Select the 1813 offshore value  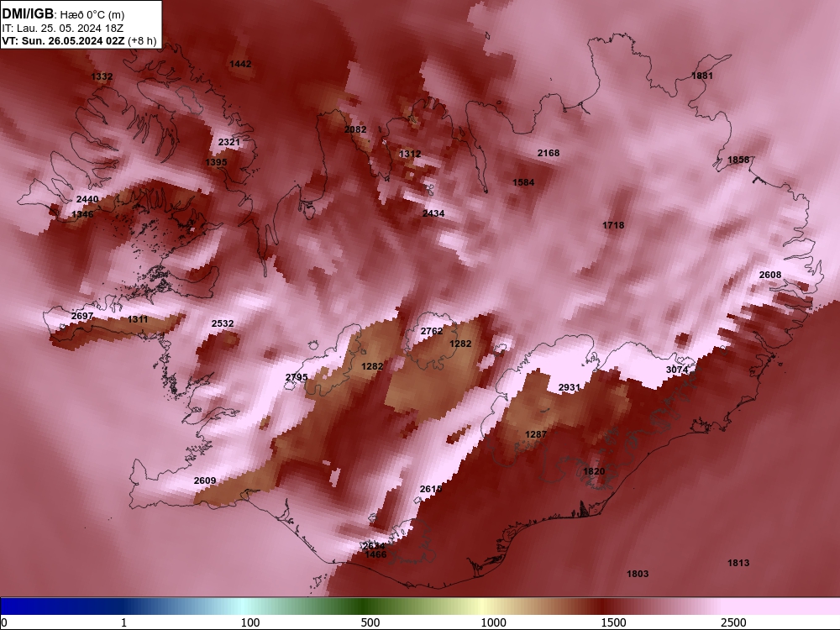[738, 563]
